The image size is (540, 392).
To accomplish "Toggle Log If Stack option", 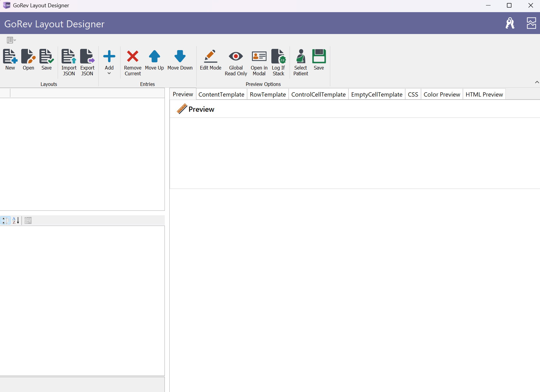I will click(278, 63).
